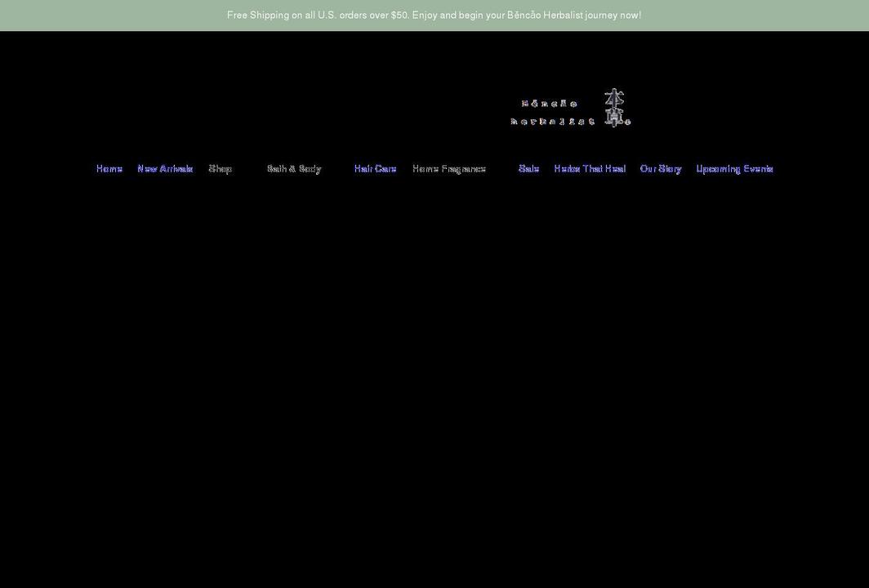Image resolution: width=869 pixels, height=588 pixels.
Task: Expand the Bath & Body menu
Action: (x=294, y=169)
